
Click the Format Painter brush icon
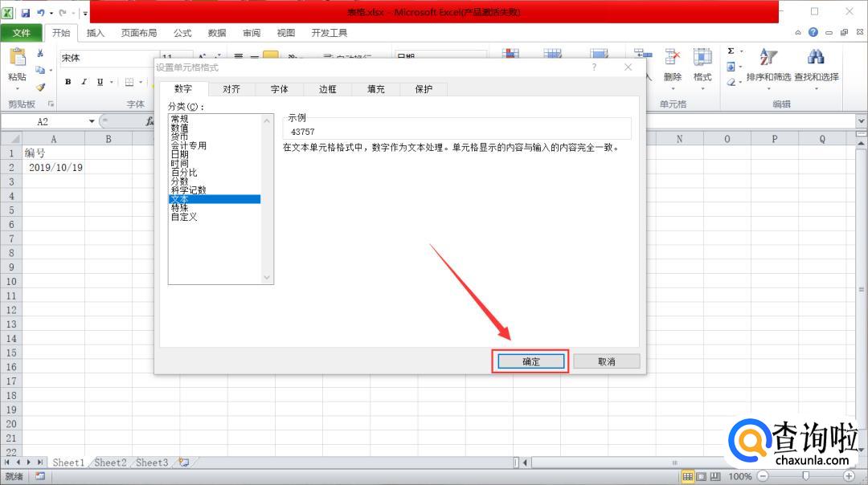[x=40, y=87]
